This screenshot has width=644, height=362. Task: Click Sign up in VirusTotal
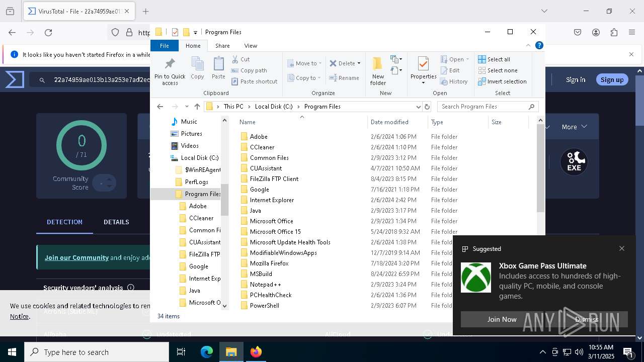[x=612, y=79]
